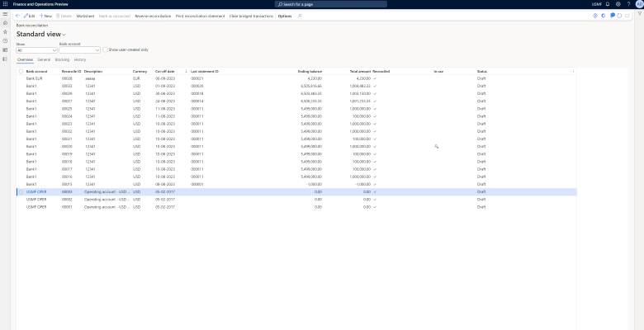Click Reverse reconciliation
Screen dimensions: 644x330
click(x=153, y=16)
